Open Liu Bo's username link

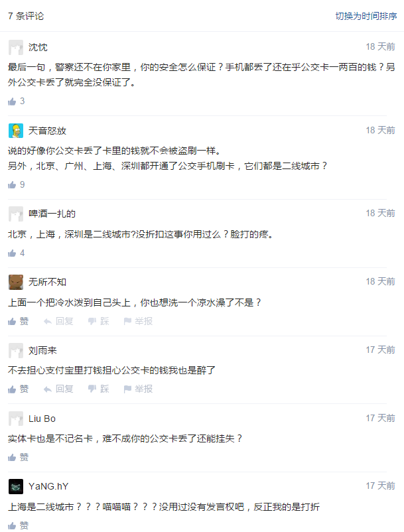click(42, 419)
